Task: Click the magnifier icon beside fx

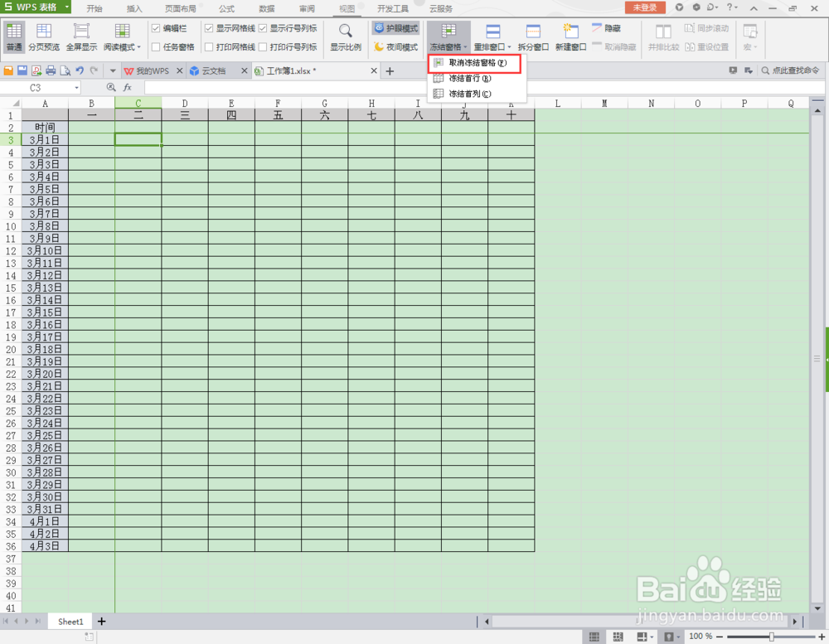Action: point(111,88)
